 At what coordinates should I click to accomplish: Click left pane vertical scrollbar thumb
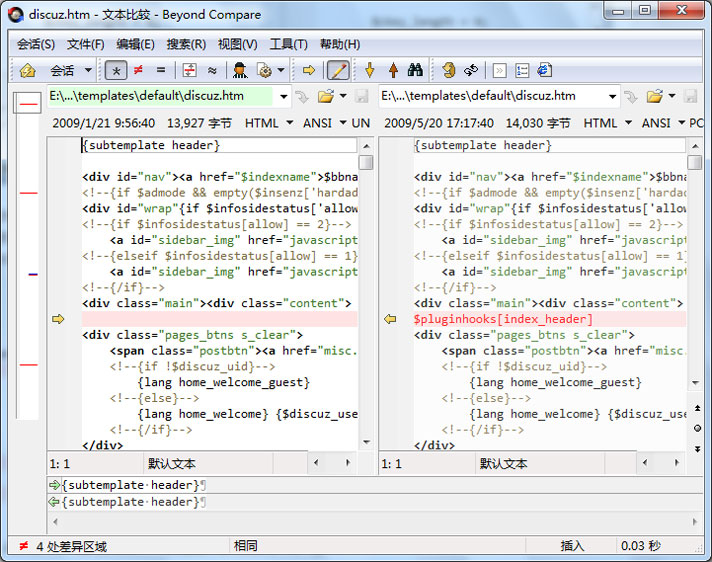366,163
